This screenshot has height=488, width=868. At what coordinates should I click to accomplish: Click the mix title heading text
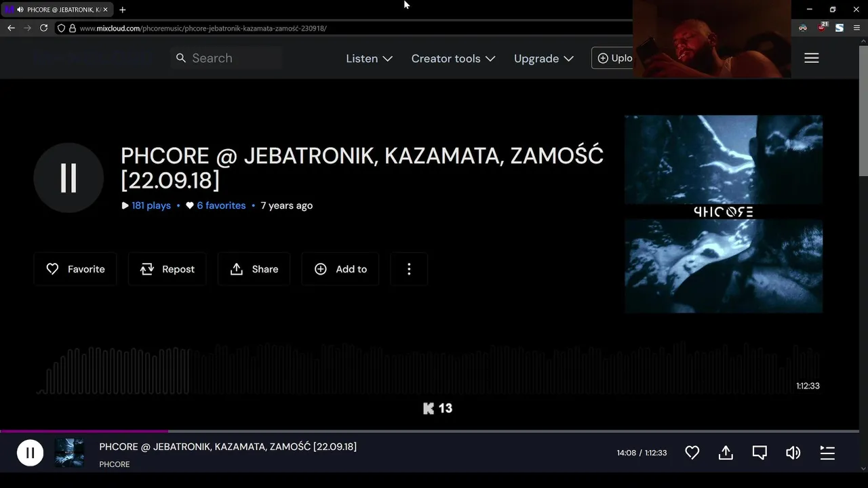tap(362, 167)
